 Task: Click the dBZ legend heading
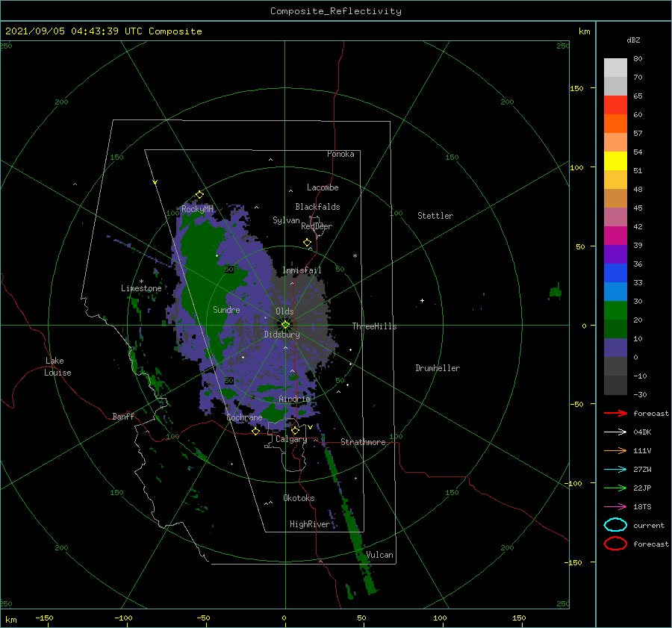[x=633, y=40]
